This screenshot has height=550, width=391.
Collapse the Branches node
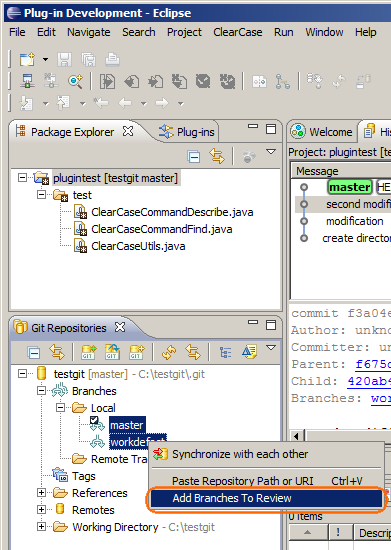(41, 391)
